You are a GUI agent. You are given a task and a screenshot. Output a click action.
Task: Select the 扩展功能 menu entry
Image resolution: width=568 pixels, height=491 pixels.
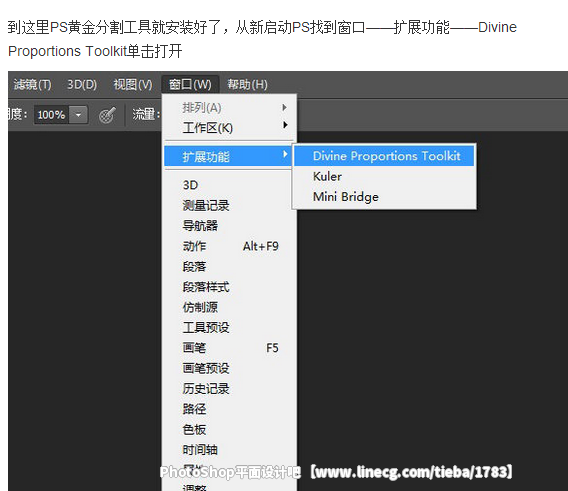228,156
